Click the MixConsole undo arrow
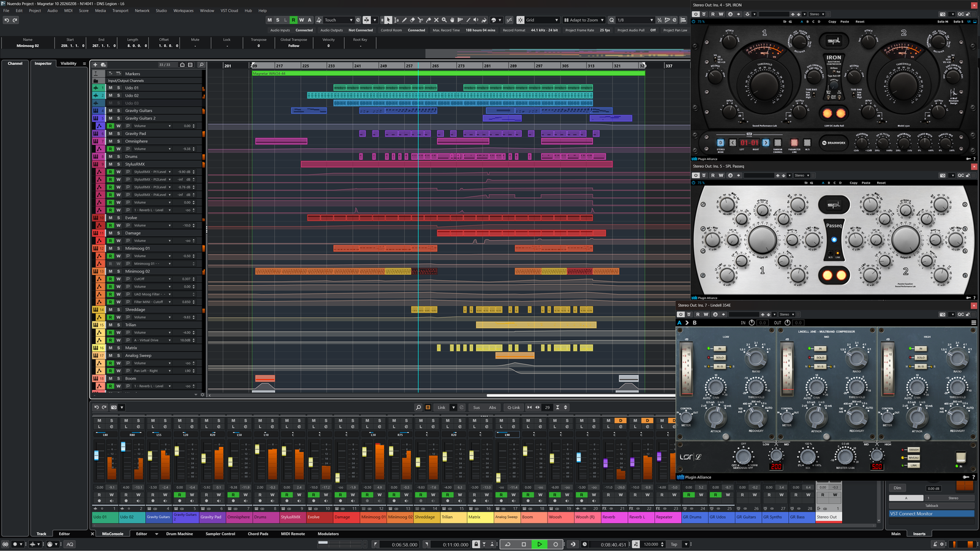Viewport: 980px width, 551px height. coord(96,407)
